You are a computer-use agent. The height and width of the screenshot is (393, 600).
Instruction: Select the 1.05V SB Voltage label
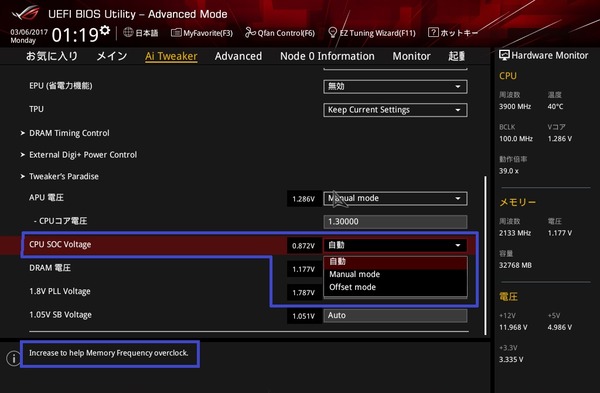pyautogui.click(x=60, y=315)
